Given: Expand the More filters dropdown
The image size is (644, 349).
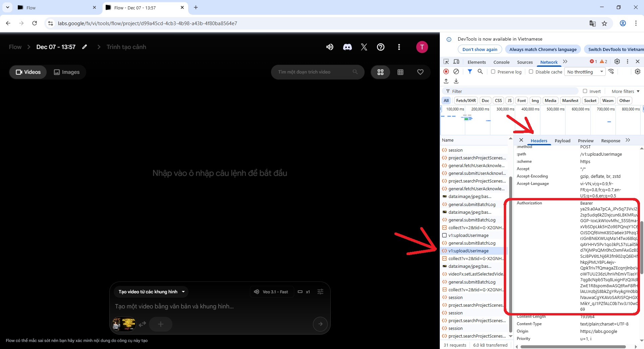Looking at the screenshot, I should tap(625, 91).
